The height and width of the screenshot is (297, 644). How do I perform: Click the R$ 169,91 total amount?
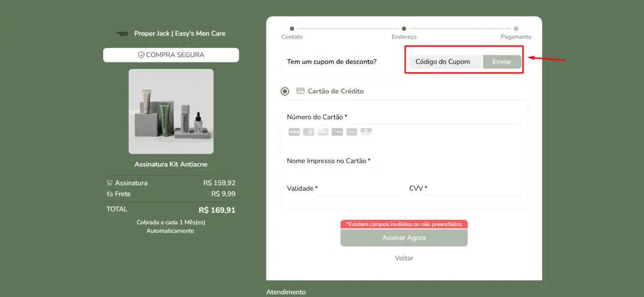tap(217, 210)
